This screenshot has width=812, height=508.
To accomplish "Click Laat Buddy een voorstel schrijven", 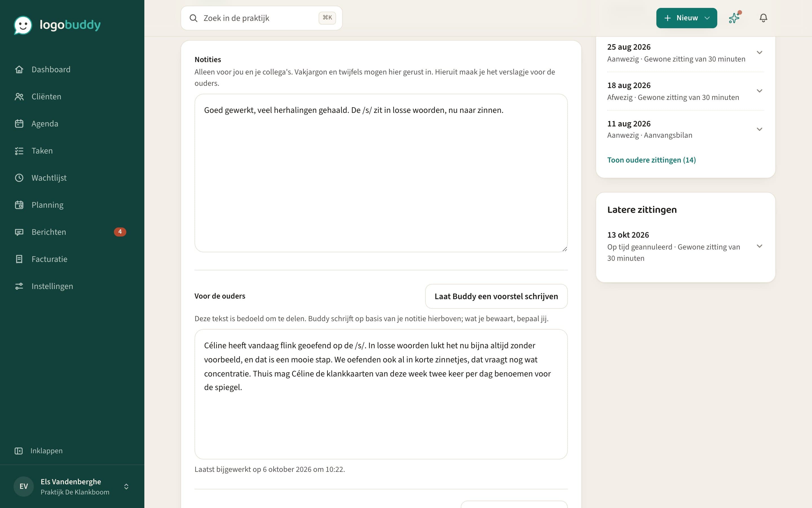I will click(496, 296).
